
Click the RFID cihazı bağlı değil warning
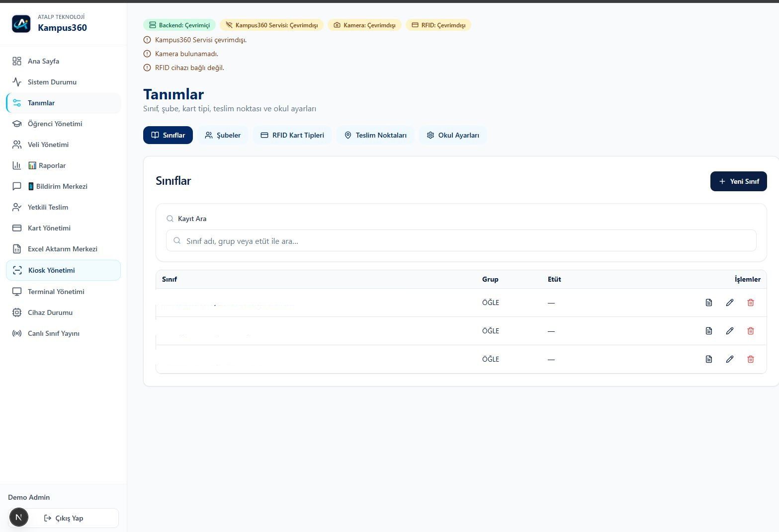(x=189, y=68)
